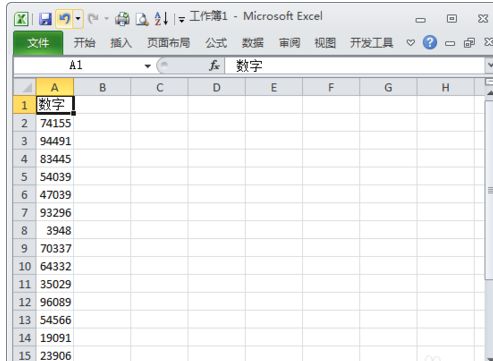493x361 pixels.
Task: Select column H header
Action: [446, 88]
